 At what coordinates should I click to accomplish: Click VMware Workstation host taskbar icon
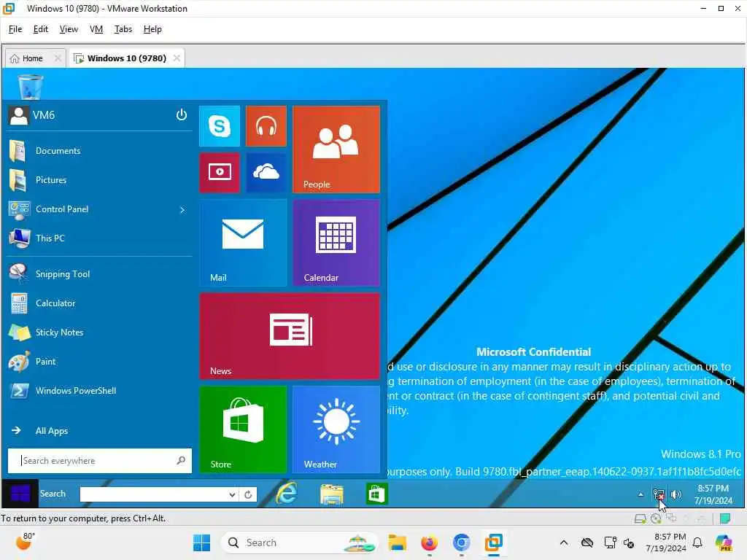pyautogui.click(x=494, y=542)
